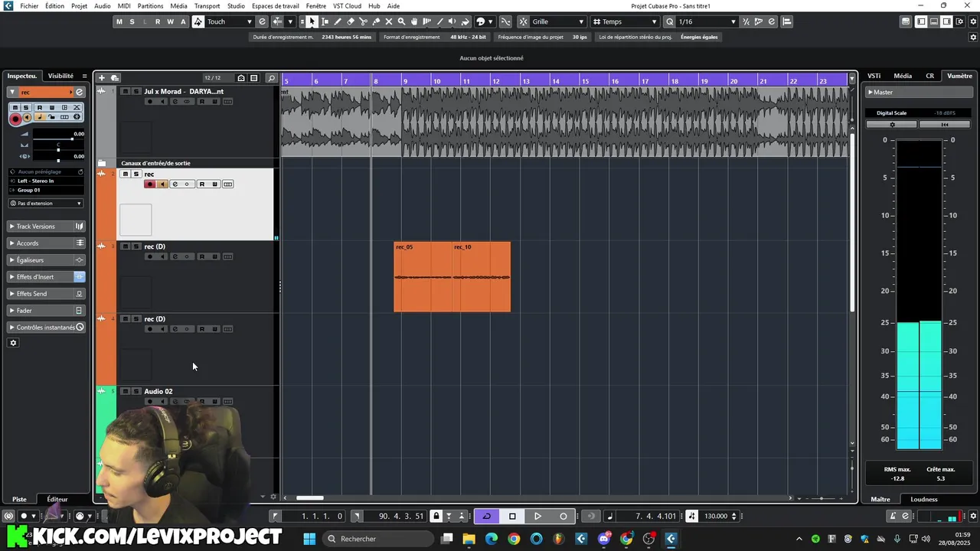980x551 pixels.
Task: Open the Pas d'extension dropdown
Action: point(46,204)
